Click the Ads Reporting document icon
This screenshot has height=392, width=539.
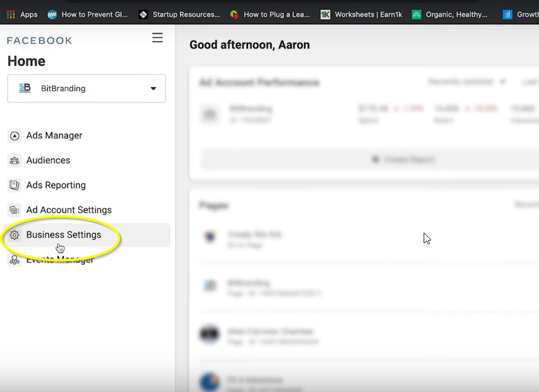(14, 185)
